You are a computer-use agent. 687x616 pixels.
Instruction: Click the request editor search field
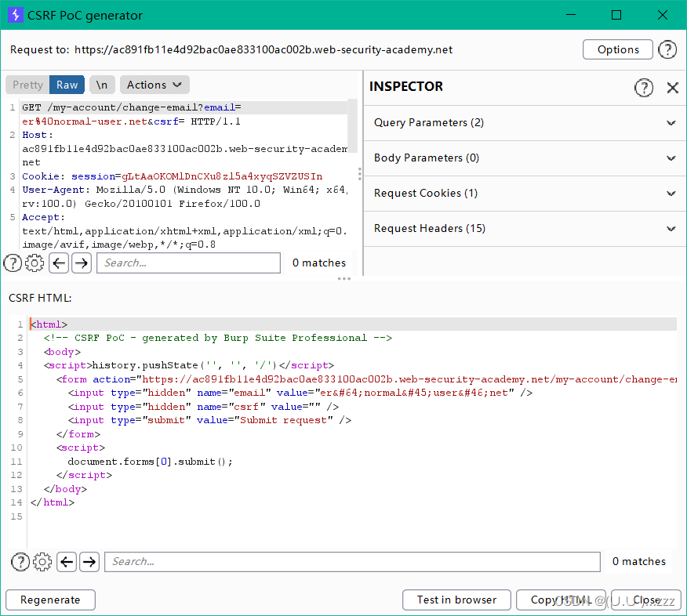[x=188, y=263]
